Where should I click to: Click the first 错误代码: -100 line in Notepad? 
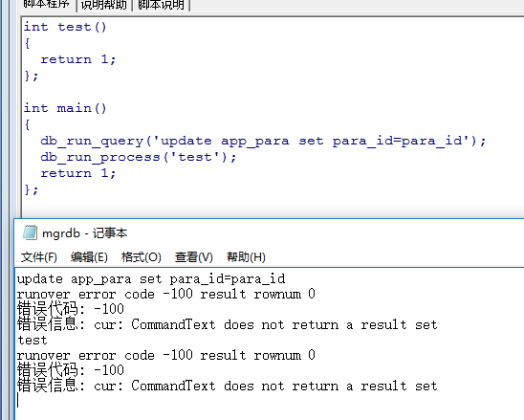coord(71,309)
